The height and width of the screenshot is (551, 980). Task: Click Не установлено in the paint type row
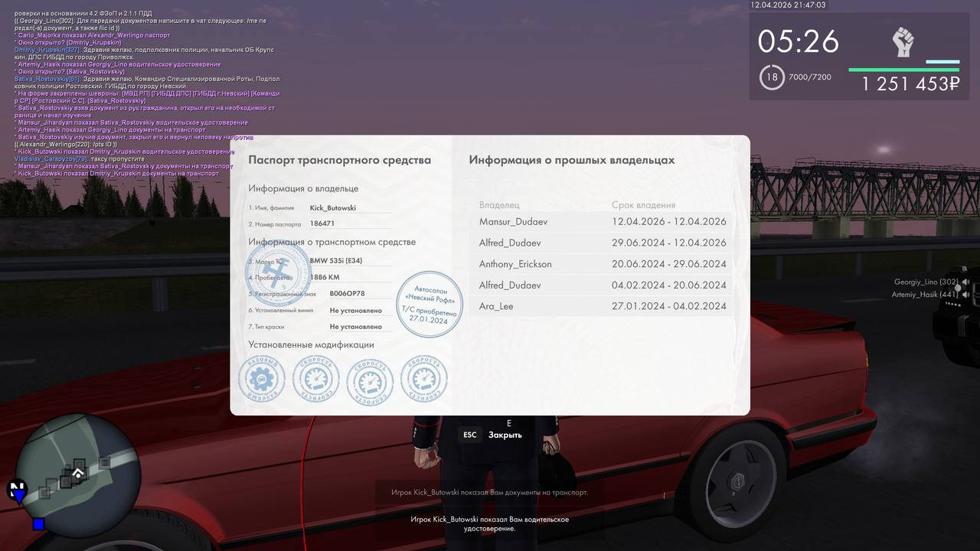[355, 327]
